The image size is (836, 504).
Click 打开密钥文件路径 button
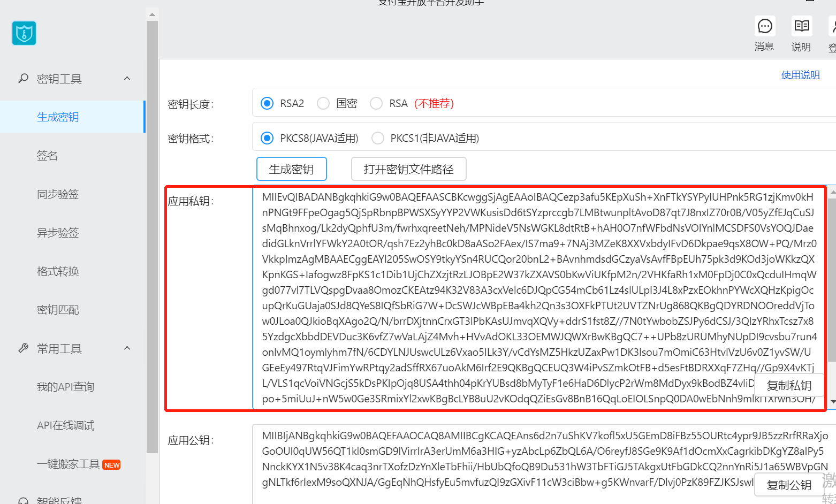coord(408,169)
